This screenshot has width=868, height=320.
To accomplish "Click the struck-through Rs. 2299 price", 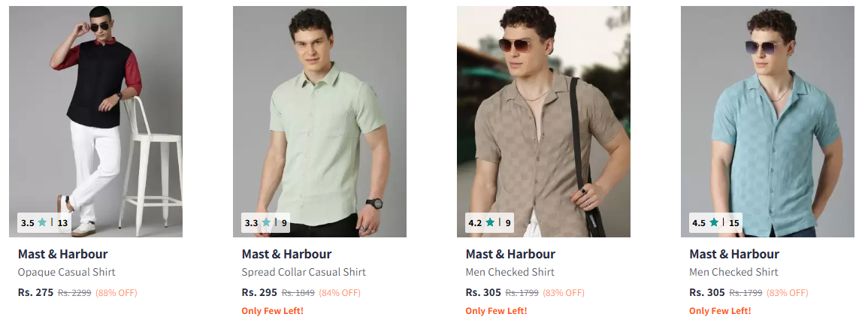I will coord(74,293).
